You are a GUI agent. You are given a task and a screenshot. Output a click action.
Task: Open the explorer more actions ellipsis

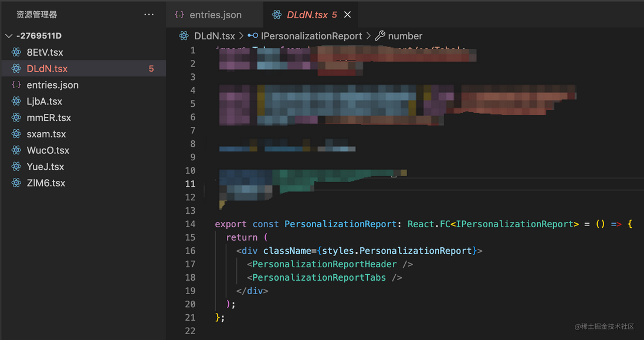[148, 15]
